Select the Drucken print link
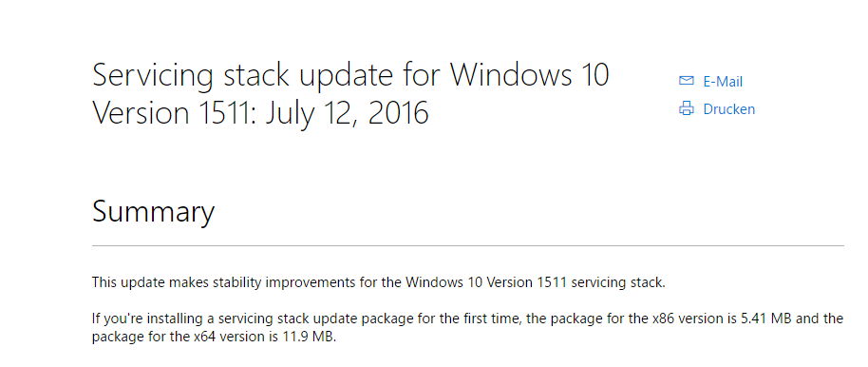Viewport: 868px width, 367px height. tap(729, 109)
